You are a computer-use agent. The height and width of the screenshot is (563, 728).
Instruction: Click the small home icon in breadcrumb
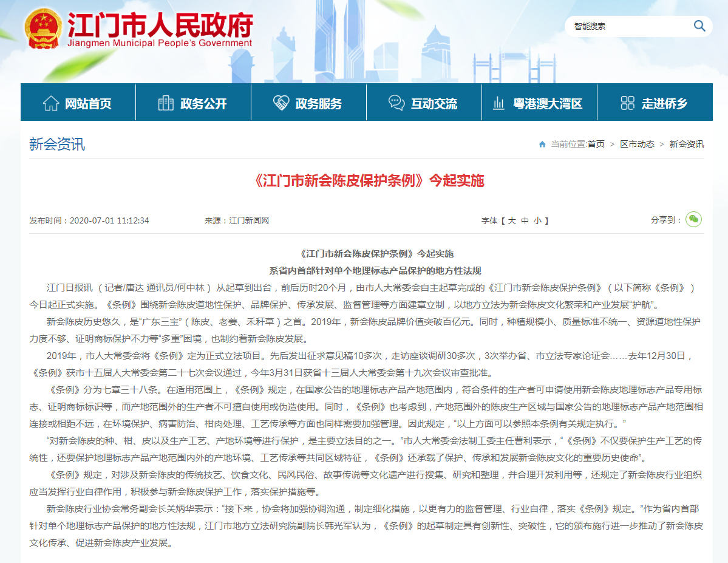click(542, 145)
